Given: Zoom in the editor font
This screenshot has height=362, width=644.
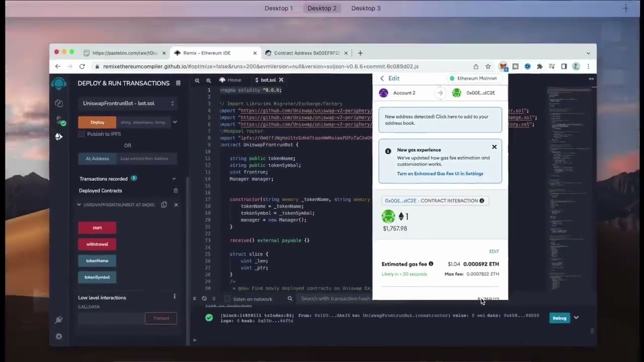Looking at the screenshot, I should pos(208,80).
